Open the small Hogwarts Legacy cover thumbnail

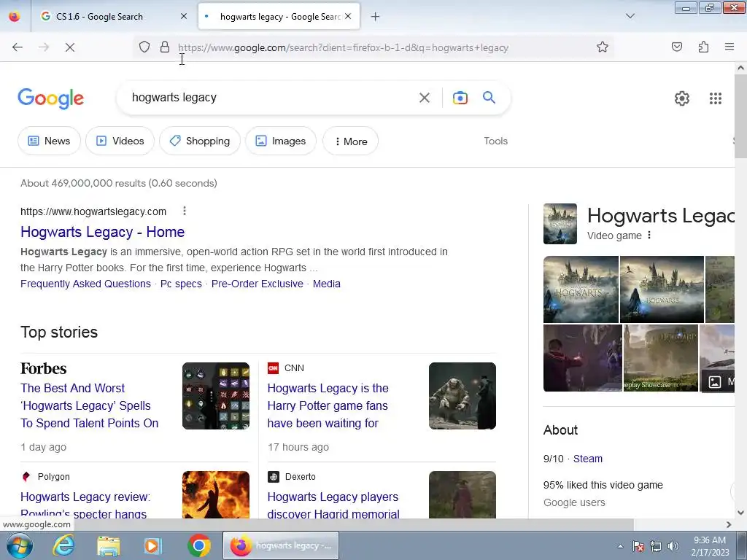(560, 224)
